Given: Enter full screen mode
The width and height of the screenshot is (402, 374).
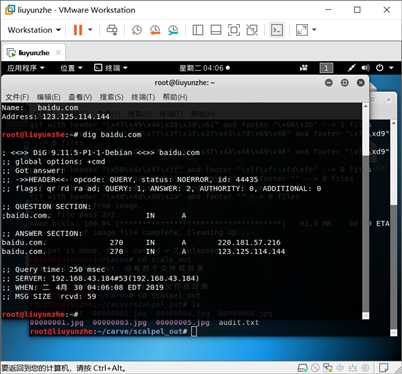Looking at the screenshot, I should coord(234,30).
